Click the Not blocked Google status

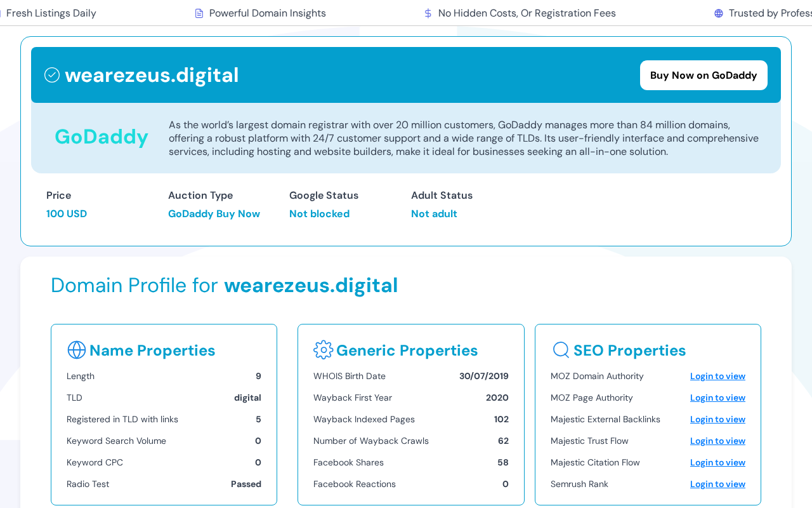coord(319,214)
